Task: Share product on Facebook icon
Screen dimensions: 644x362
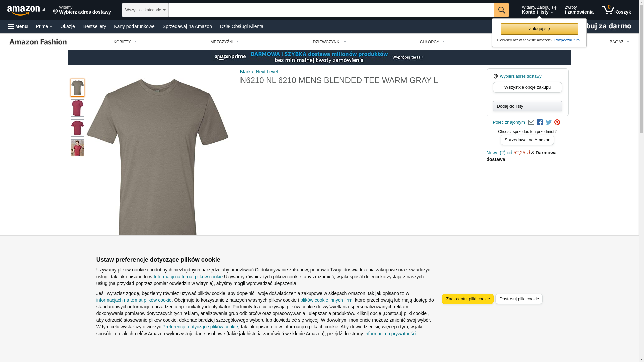Action: coord(540,122)
